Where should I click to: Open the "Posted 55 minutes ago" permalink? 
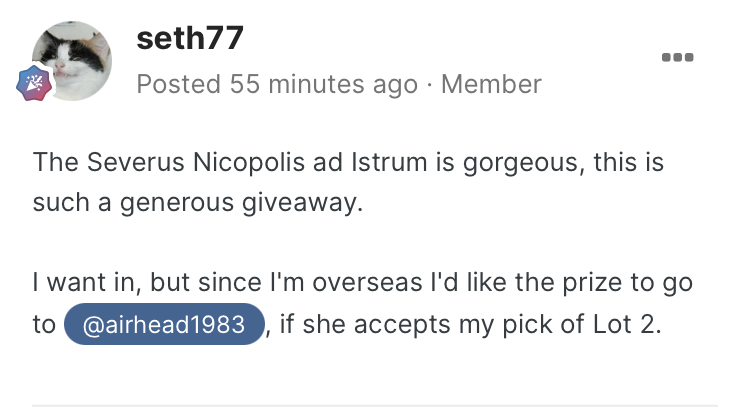click(276, 84)
